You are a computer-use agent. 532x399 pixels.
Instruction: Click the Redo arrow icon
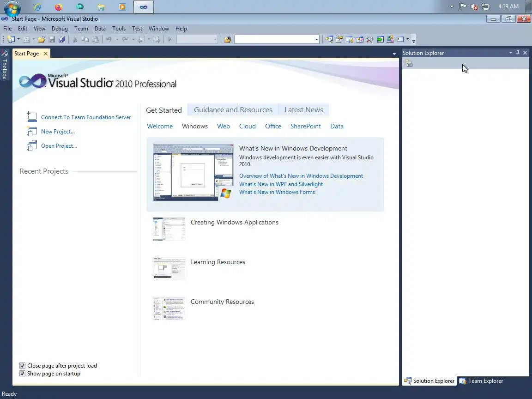tap(125, 39)
